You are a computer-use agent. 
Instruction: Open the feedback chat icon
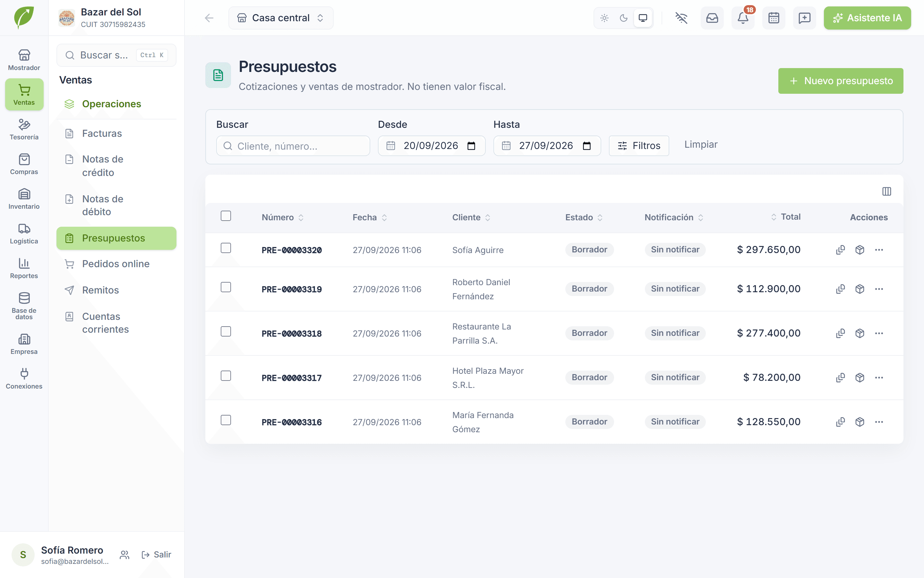click(x=805, y=18)
